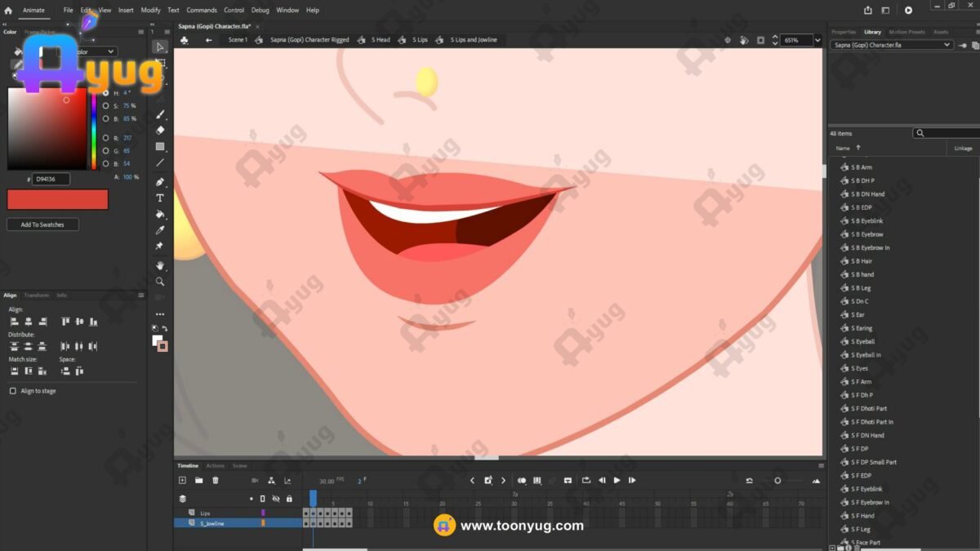The height and width of the screenshot is (551, 980).
Task: Select S B Eyebrow in Library list
Action: tap(867, 234)
